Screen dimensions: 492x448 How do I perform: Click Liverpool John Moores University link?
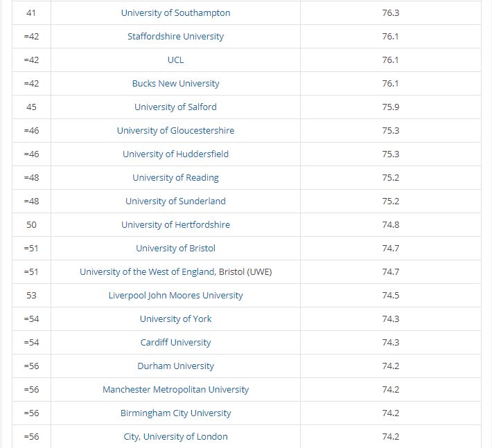click(x=175, y=296)
